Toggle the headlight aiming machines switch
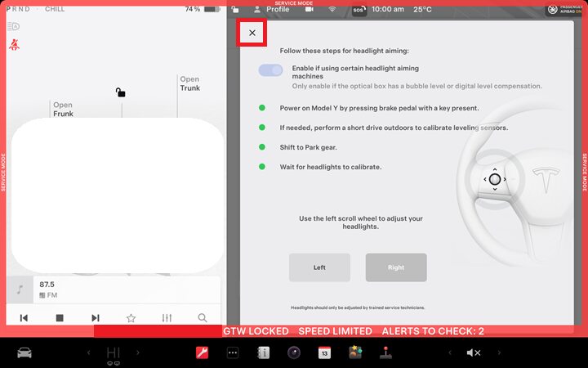 [270, 70]
